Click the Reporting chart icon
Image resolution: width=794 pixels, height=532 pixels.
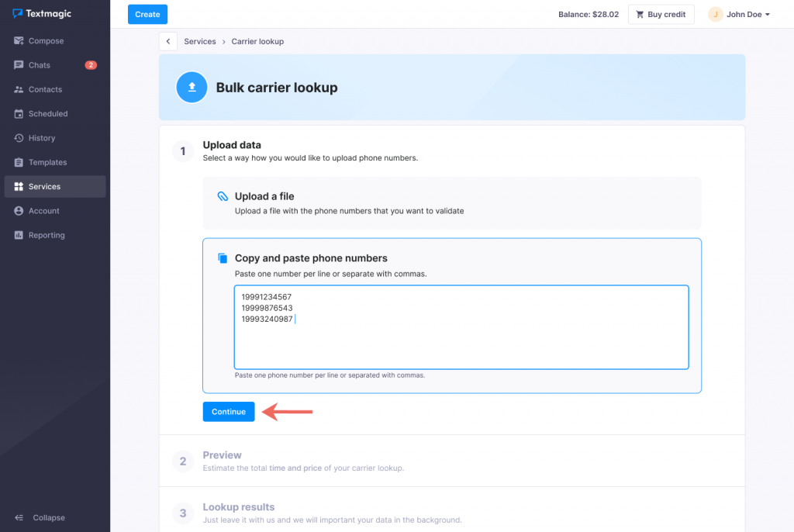19,236
